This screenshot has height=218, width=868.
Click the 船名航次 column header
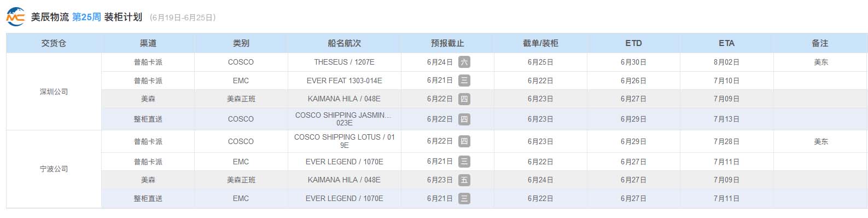344,43
